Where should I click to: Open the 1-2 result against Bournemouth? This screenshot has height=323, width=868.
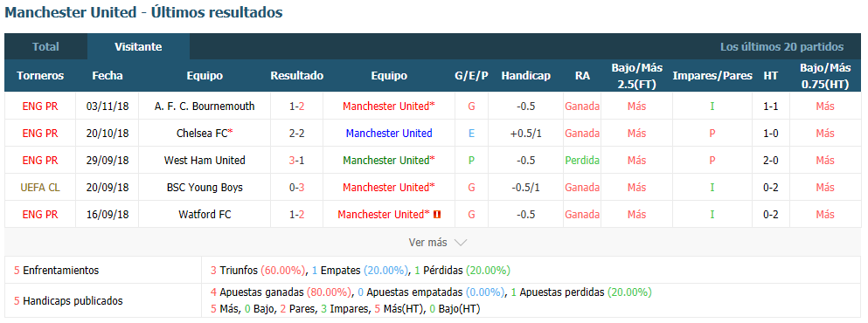[296, 107]
